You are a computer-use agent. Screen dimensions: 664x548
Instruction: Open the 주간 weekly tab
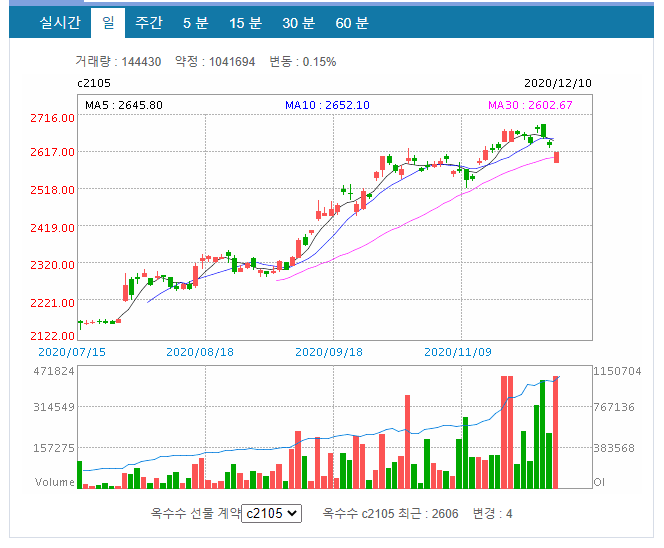pos(149,23)
